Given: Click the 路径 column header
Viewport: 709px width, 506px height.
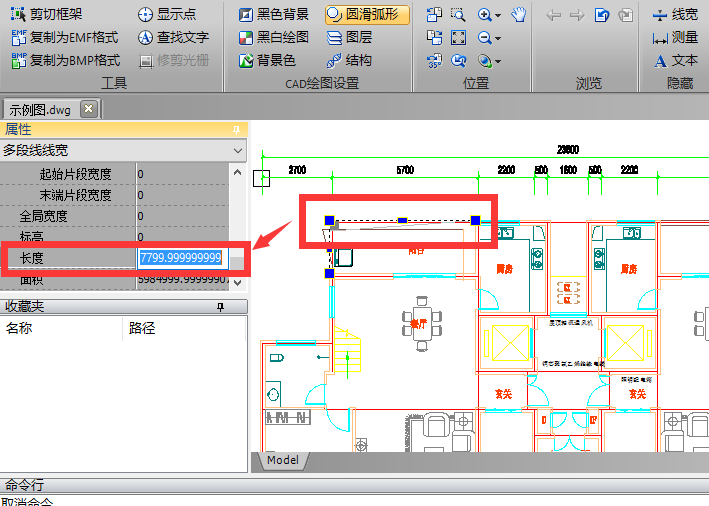Looking at the screenshot, I should [184, 328].
